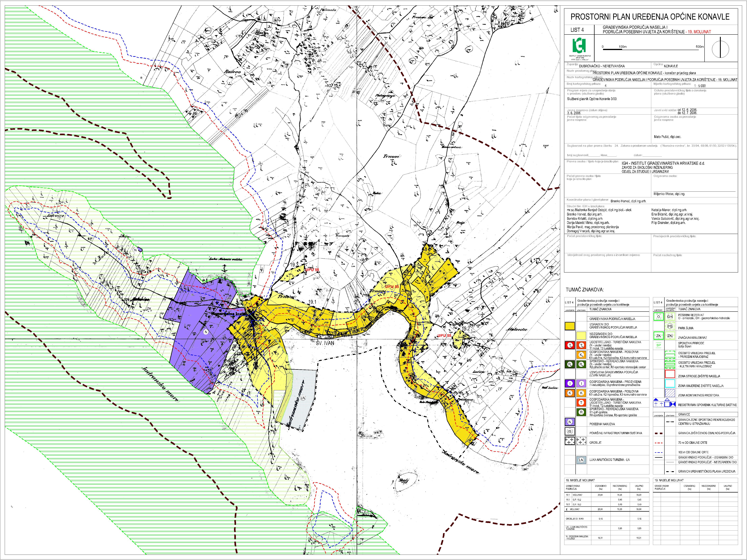Image resolution: width=747 pixels, height=560 pixels.
Task: Click the PŠ park šuma symbol
Action: tap(670, 326)
